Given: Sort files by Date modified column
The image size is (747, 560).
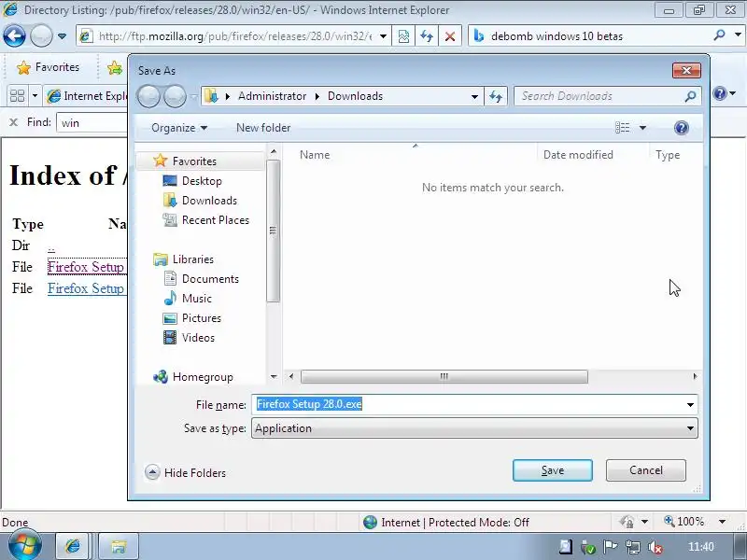Looking at the screenshot, I should click(578, 155).
